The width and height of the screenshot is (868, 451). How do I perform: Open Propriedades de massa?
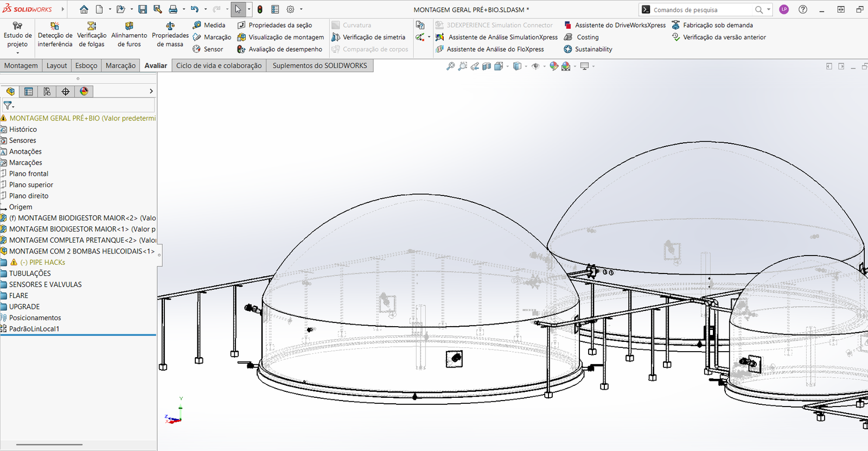(x=170, y=35)
